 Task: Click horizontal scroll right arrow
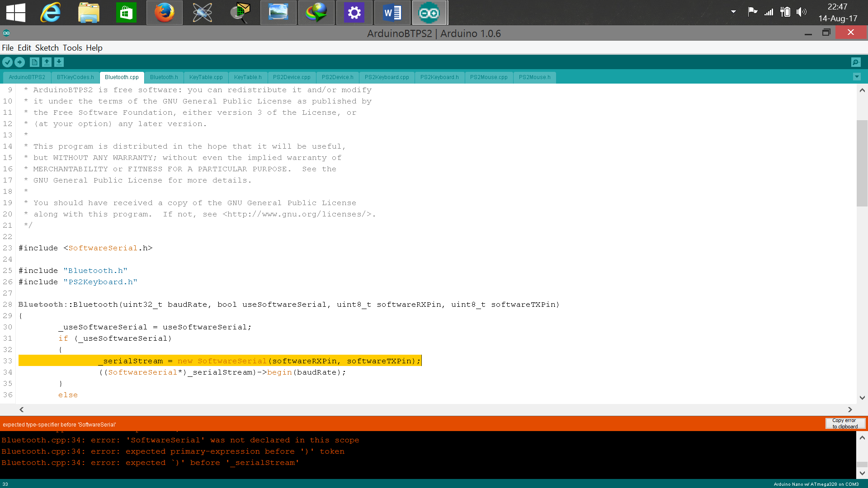pos(850,409)
